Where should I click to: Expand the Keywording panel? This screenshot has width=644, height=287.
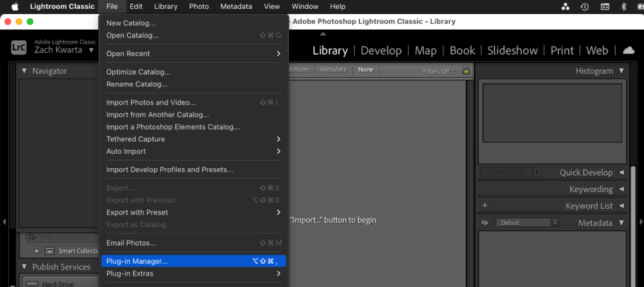tap(621, 190)
